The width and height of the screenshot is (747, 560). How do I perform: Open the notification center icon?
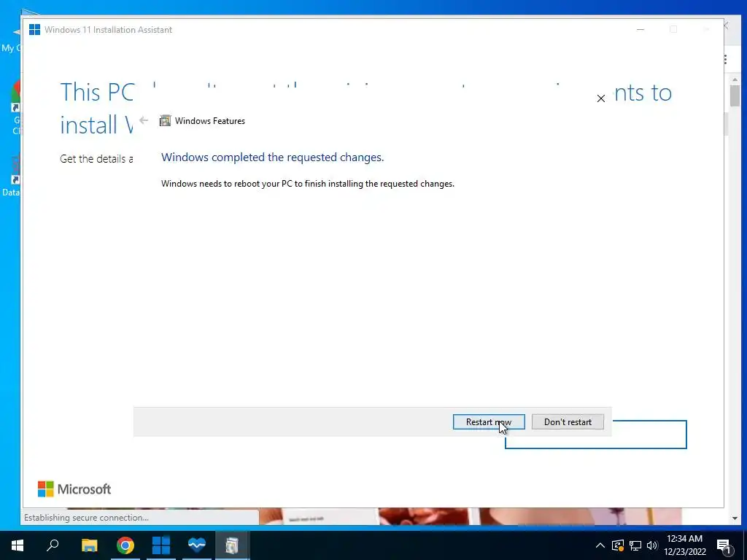coord(724,546)
